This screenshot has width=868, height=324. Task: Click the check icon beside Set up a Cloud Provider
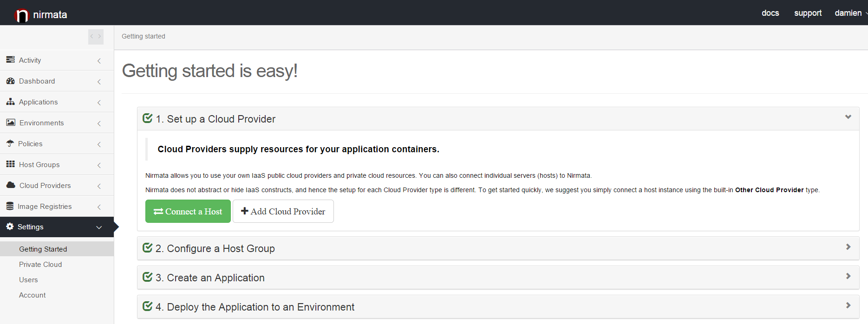click(148, 118)
